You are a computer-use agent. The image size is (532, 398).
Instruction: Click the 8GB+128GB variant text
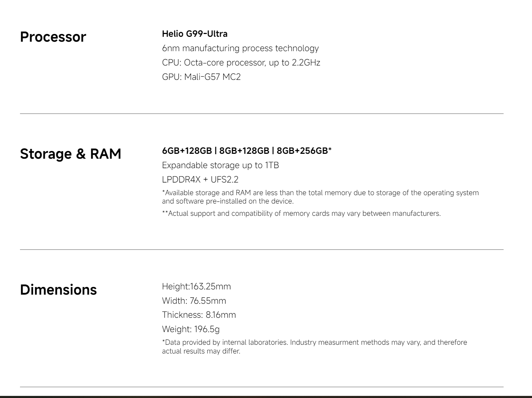click(244, 151)
